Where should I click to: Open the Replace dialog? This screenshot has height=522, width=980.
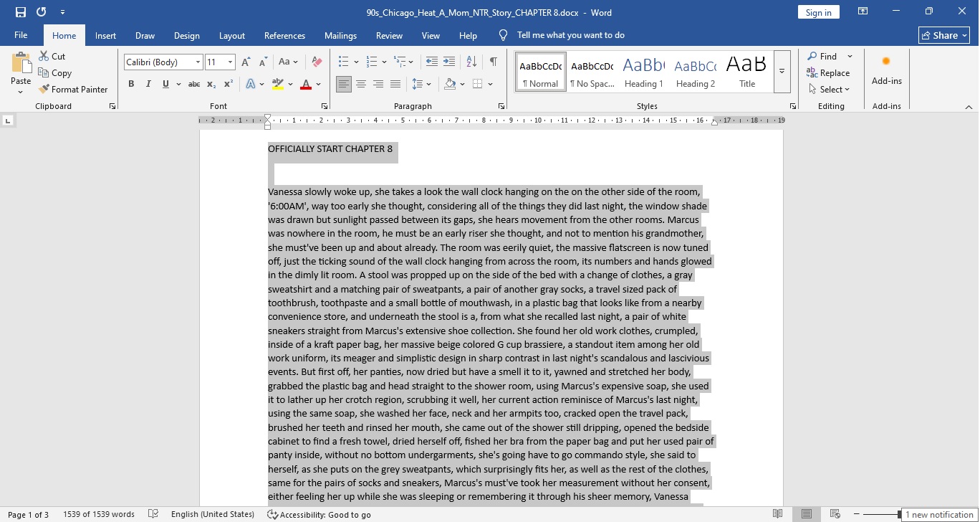(828, 73)
